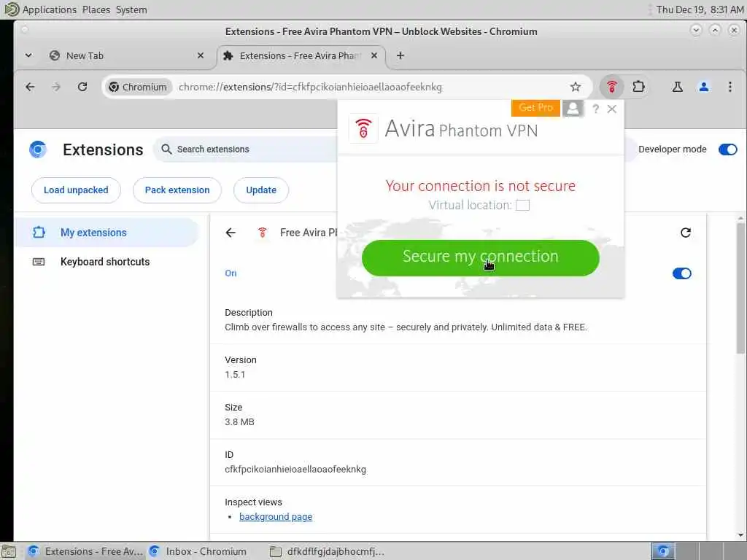Toggle the Free Avira extension on/off switch
747x560 pixels.
click(682, 273)
